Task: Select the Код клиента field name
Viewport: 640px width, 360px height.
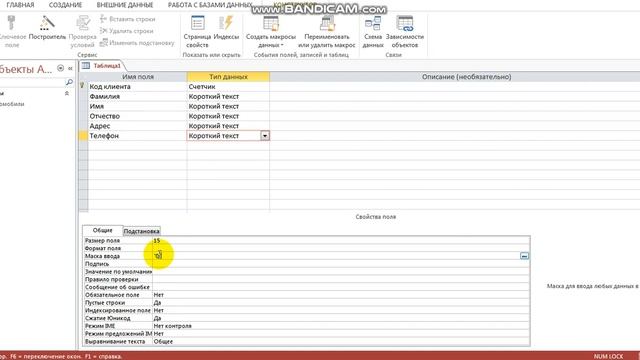Action: [x=138, y=87]
